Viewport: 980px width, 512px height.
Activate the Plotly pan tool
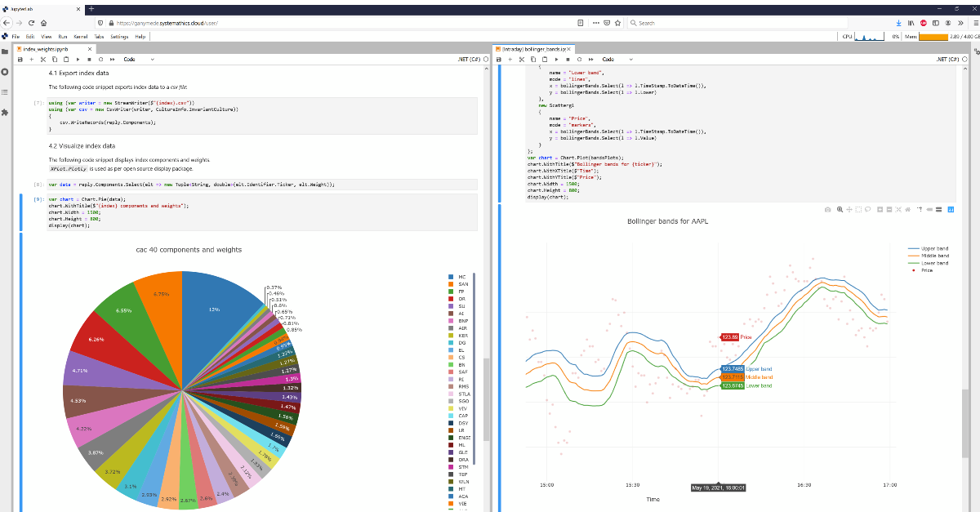(849, 210)
